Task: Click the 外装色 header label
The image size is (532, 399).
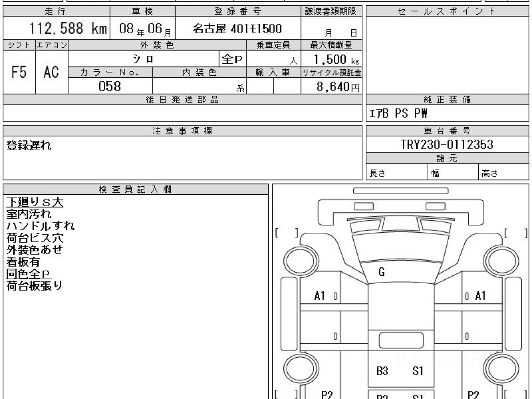Action: click(157, 45)
